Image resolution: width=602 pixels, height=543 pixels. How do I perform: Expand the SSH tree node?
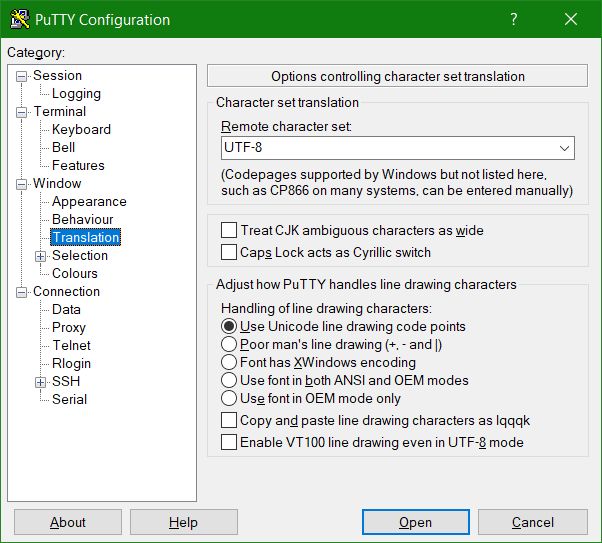[x=40, y=382]
